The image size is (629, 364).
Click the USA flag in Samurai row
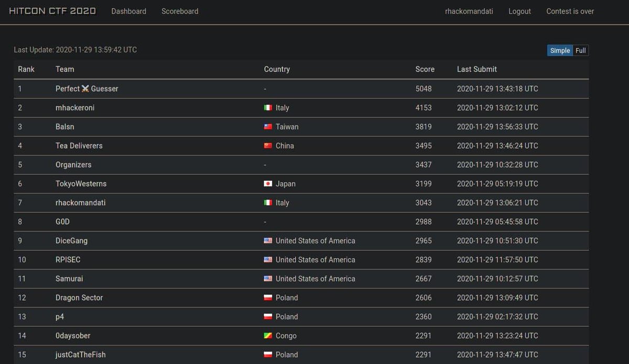click(268, 279)
